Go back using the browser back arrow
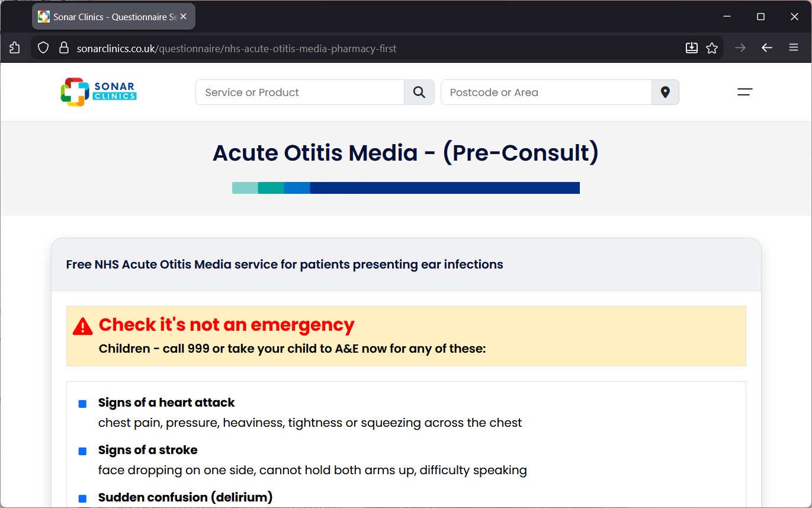Screen dimensions: 812x508 coord(767,48)
